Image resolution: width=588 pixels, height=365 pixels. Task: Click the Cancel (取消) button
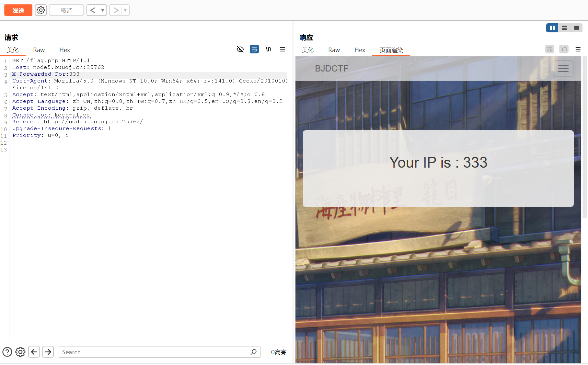coord(66,10)
